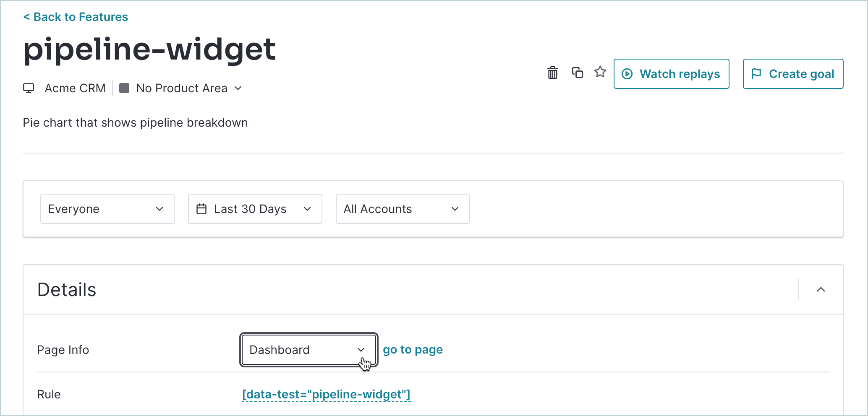Open the Dashboard page dropdown

309,350
